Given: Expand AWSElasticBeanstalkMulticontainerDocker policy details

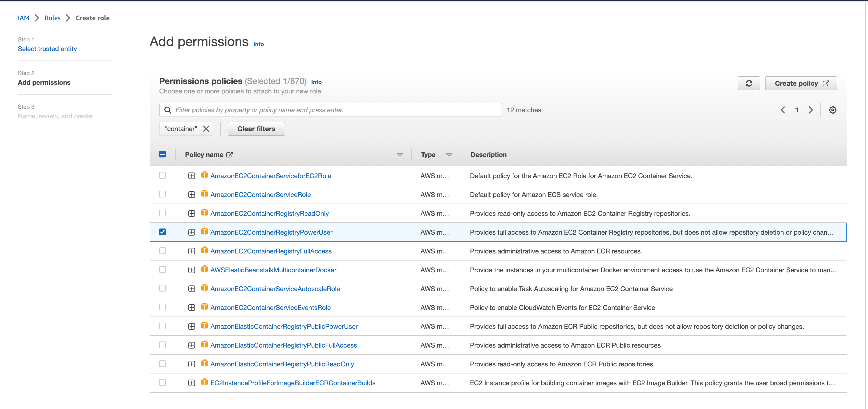Looking at the screenshot, I should (191, 270).
